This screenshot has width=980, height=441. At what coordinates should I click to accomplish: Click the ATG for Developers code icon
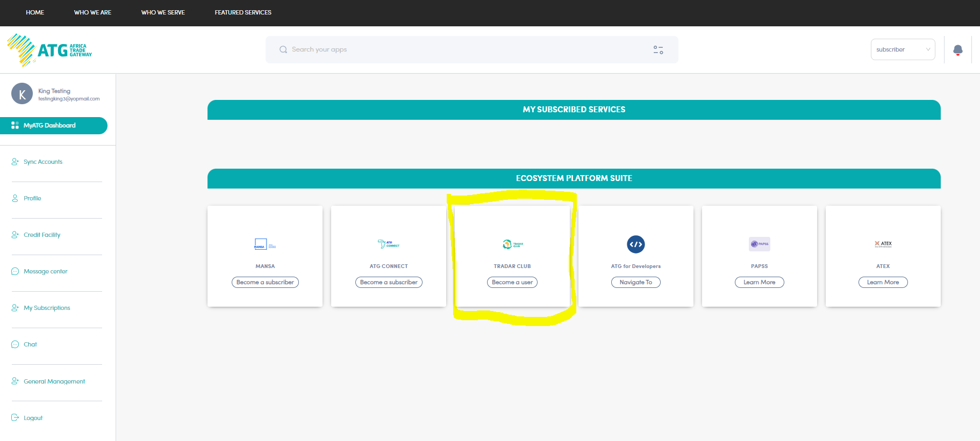tap(636, 244)
